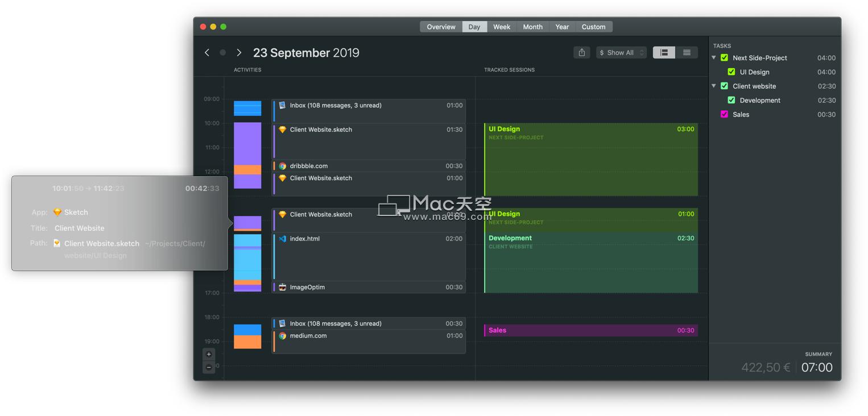The image size is (868, 416).
Task: Zoom out the timeline with the minus button
Action: (209, 367)
